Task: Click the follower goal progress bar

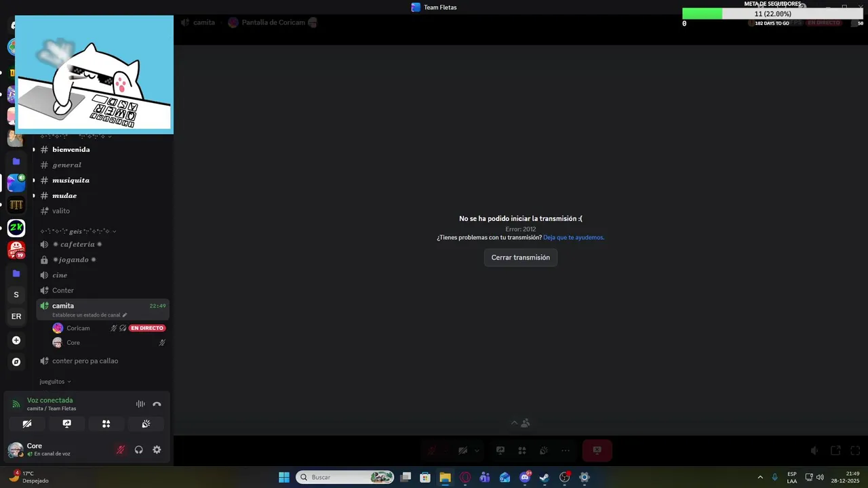Action: pyautogui.click(x=772, y=14)
